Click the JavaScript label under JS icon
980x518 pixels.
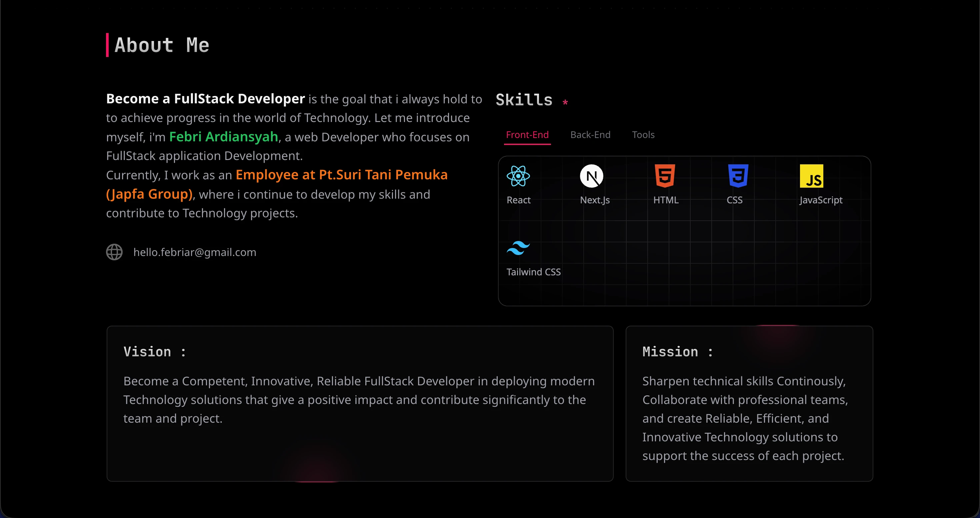[821, 200]
